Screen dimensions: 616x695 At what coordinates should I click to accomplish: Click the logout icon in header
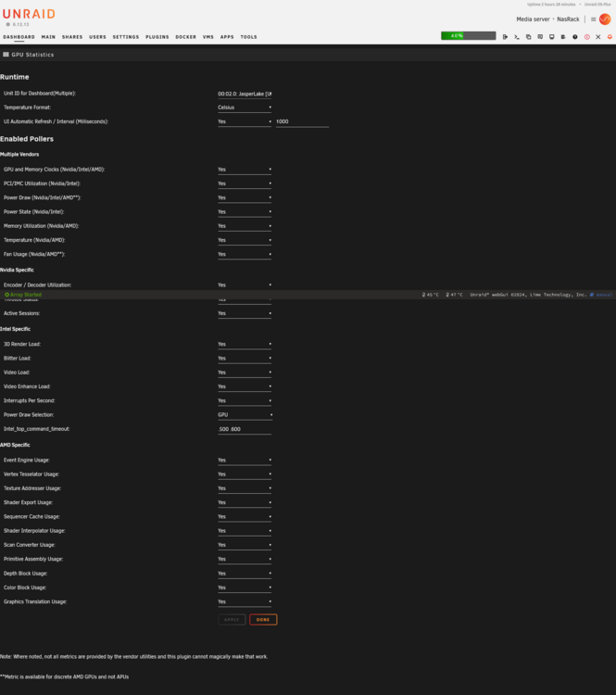[505, 37]
